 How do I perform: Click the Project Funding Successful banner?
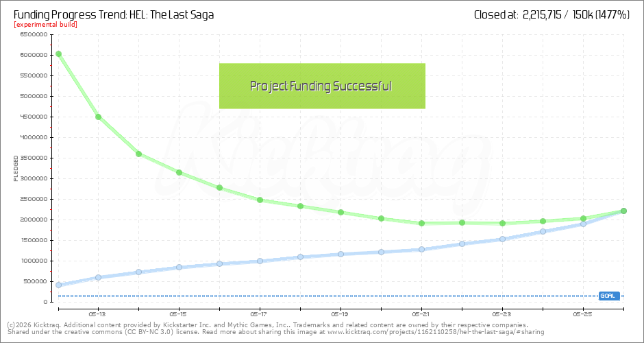pyautogui.click(x=322, y=86)
